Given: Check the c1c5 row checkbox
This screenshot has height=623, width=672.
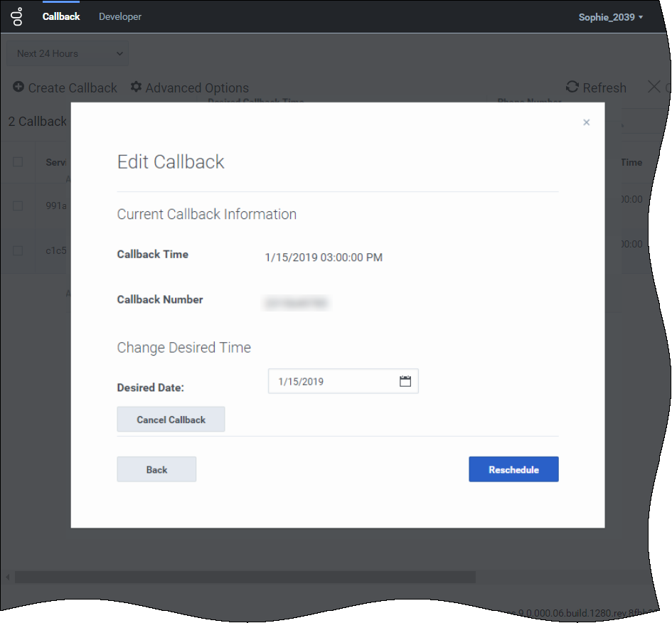Looking at the screenshot, I should point(18,250).
